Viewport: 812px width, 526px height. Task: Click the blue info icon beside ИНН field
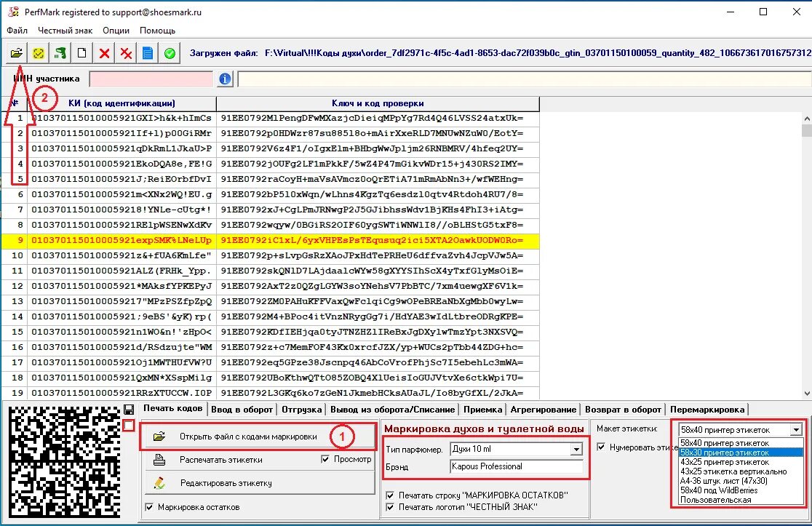[x=225, y=79]
